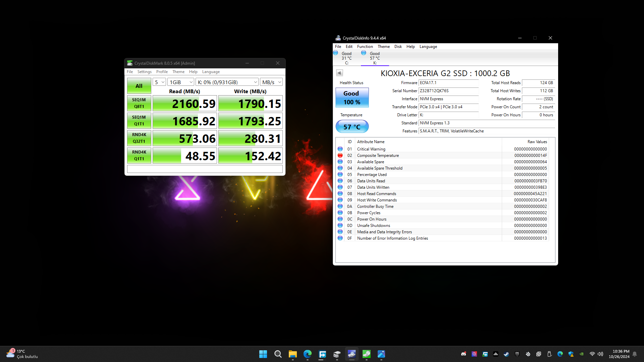Select the K: drive status tab
Screen dimensions: 644x362
coord(374,58)
